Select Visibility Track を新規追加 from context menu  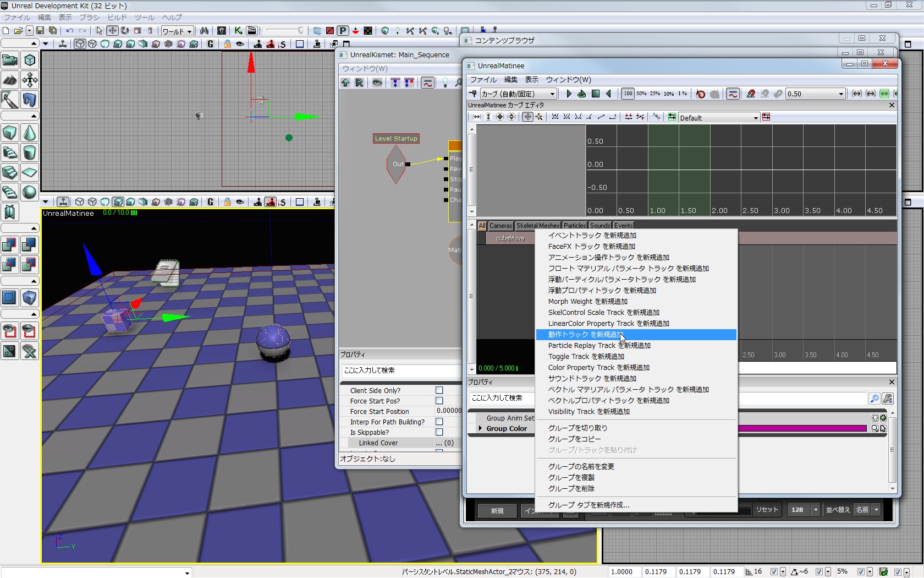[588, 412]
